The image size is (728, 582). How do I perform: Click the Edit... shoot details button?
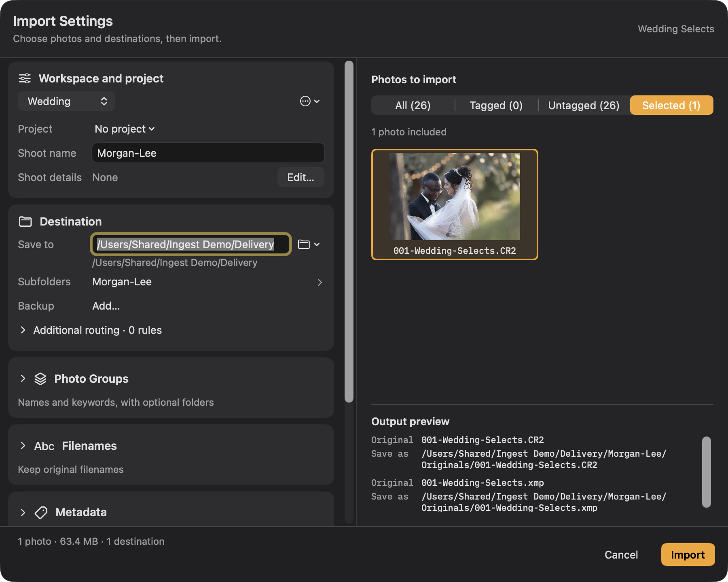(301, 177)
